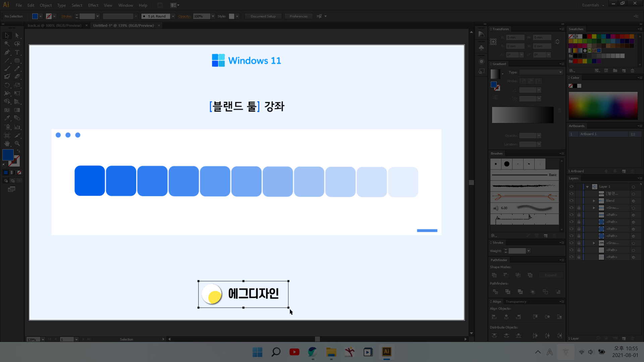Select the Type tool

click(x=17, y=52)
